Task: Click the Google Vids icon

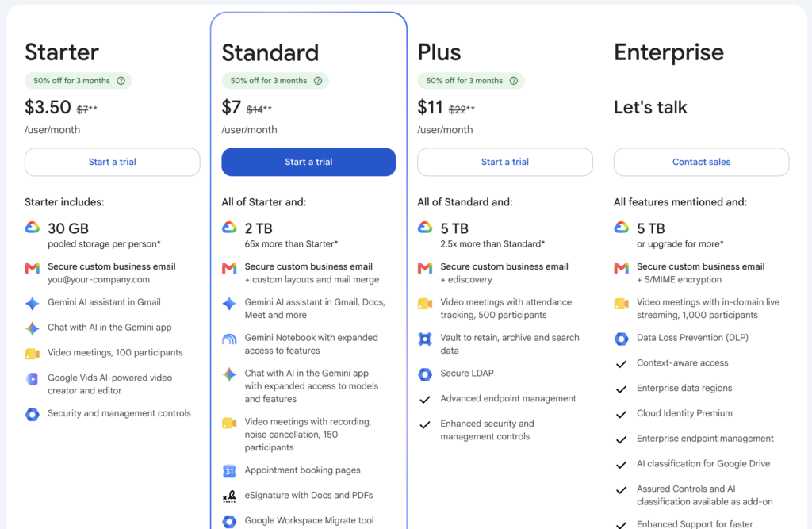Action: (32, 379)
